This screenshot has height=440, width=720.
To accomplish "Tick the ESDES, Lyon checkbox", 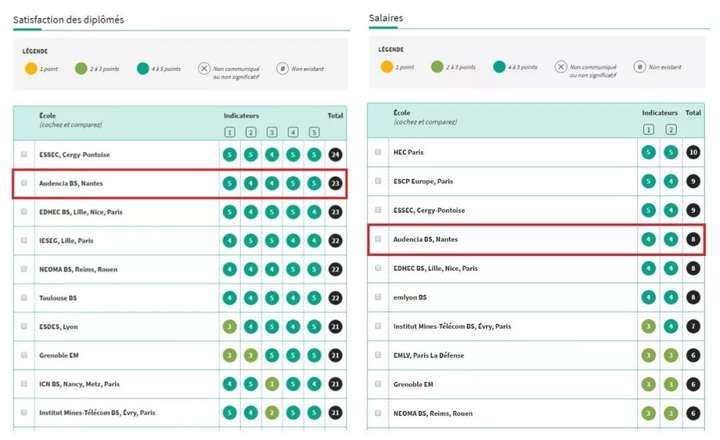I will [24, 326].
